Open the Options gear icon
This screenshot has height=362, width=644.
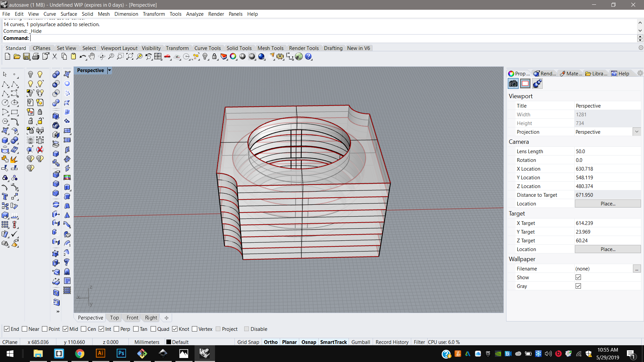(x=280, y=57)
